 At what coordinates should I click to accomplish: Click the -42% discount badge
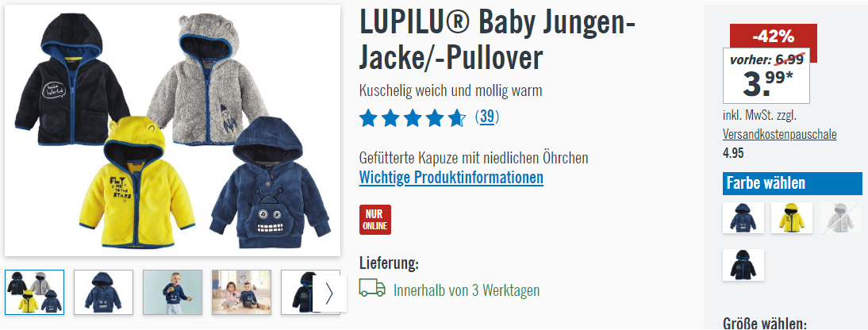(x=774, y=36)
